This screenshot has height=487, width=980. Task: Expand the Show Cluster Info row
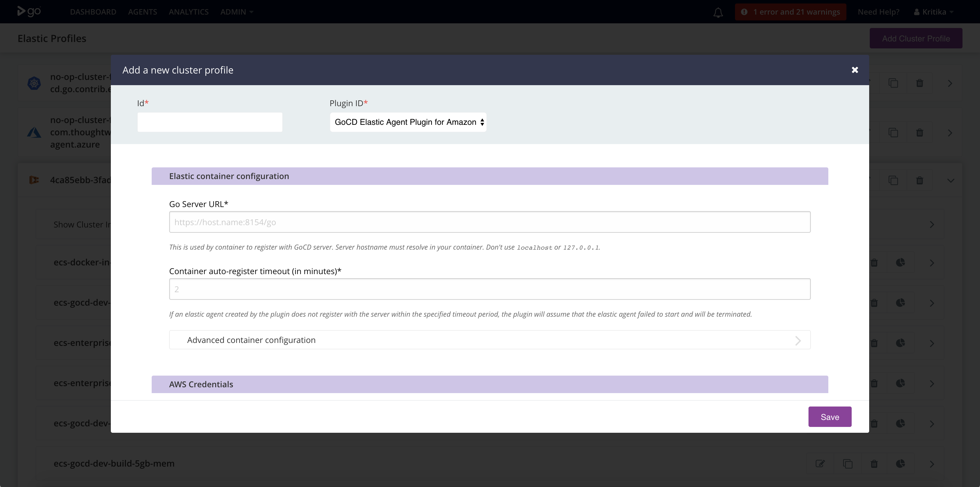click(932, 225)
